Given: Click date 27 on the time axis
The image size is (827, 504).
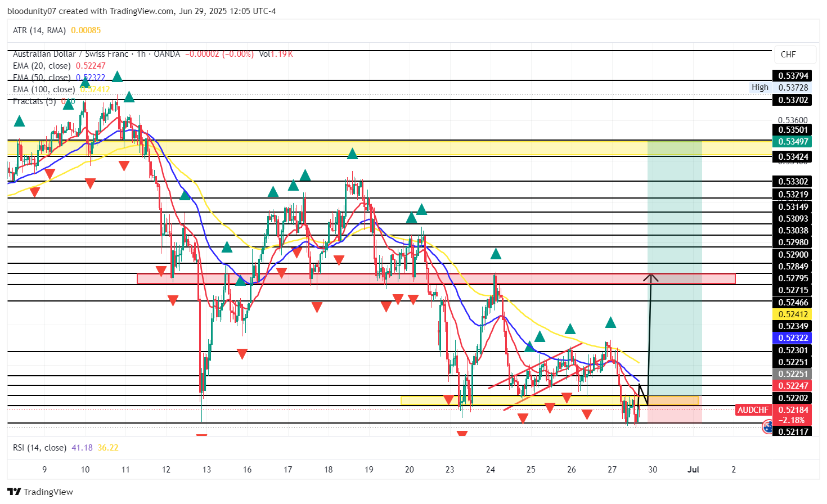Looking at the screenshot, I should point(612,470).
